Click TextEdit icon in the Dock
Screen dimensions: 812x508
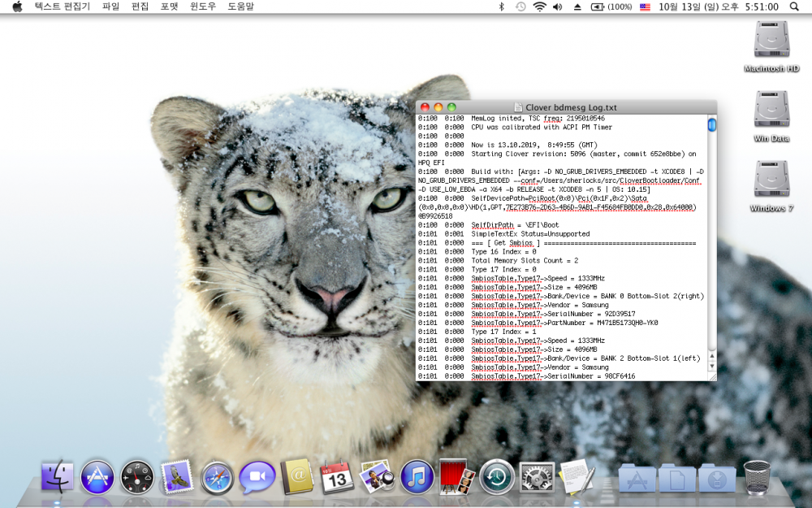pyautogui.click(x=577, y=476)
